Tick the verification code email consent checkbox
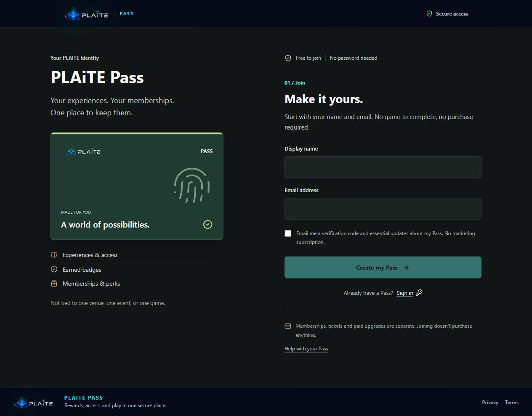The height and width of the screenshot is (416, 532). click(x=288, y=233)
